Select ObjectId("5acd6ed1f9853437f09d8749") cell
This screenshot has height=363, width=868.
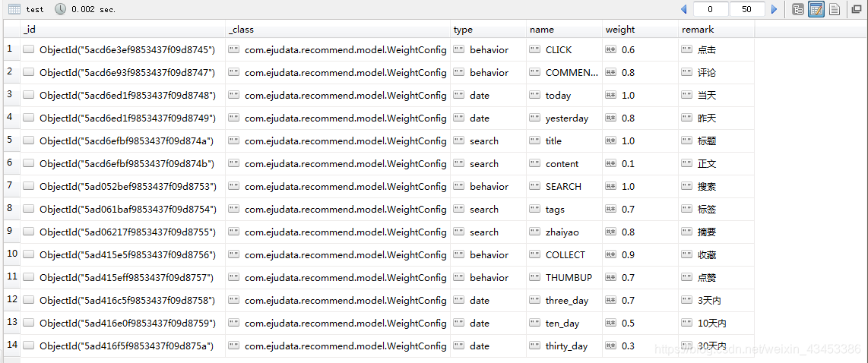pyautogui.click(x=122, y=118)
